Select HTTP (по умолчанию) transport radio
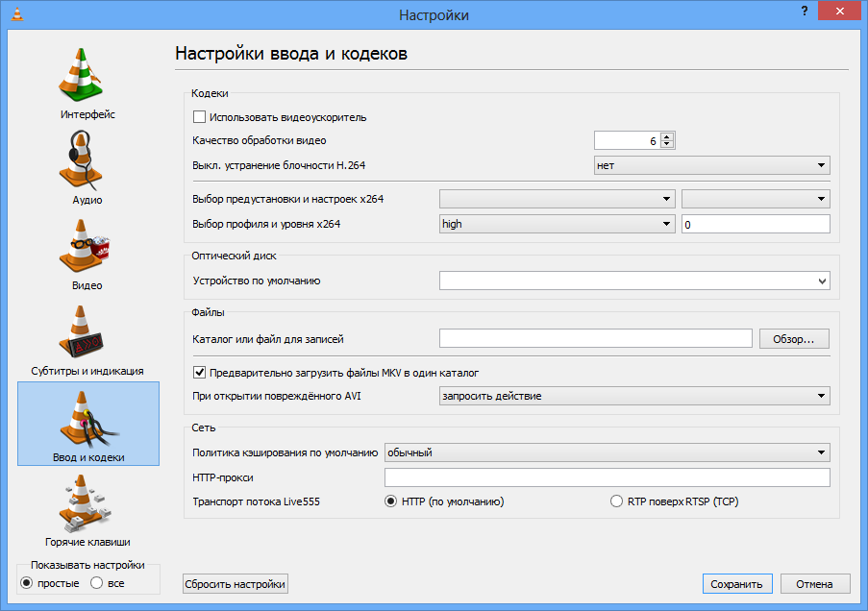 pos(391,501)
